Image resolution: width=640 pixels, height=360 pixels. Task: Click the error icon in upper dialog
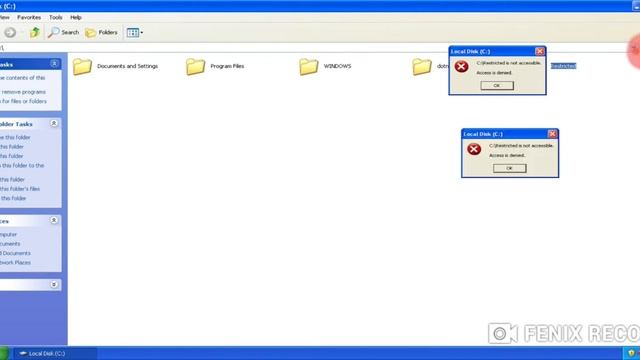point(462,66)
